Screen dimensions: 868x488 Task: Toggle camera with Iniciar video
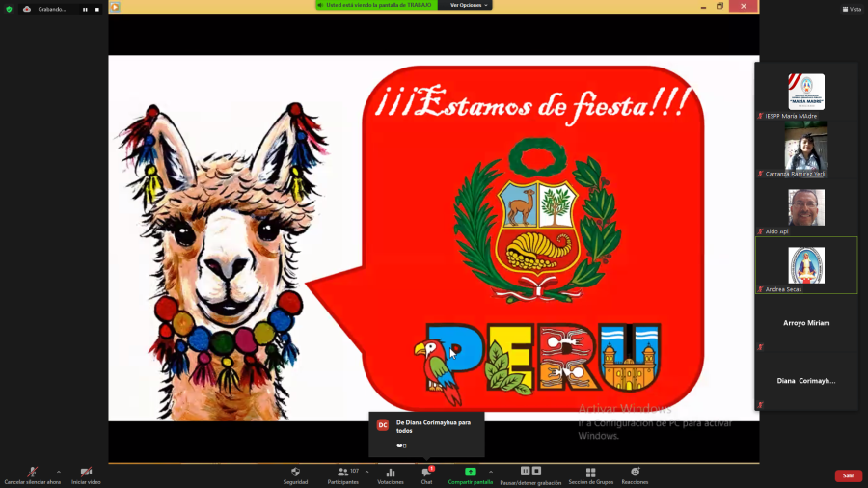point(86,473)
